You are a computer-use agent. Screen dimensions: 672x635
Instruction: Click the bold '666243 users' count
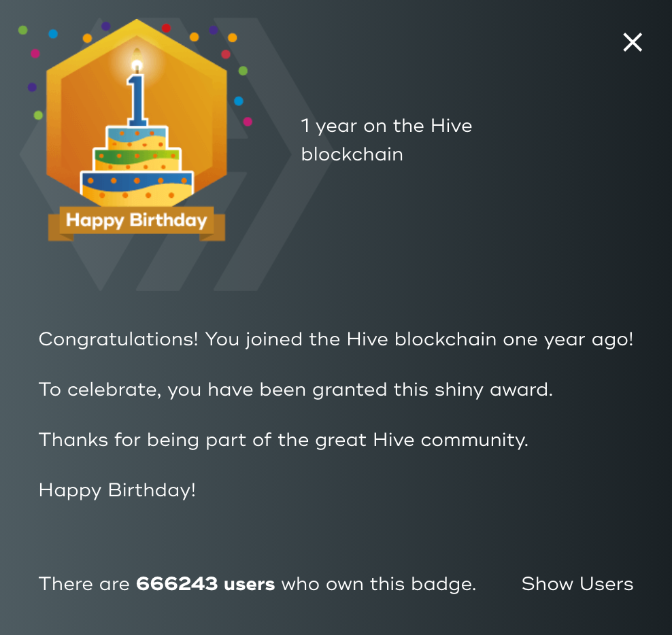pos(205,584)
